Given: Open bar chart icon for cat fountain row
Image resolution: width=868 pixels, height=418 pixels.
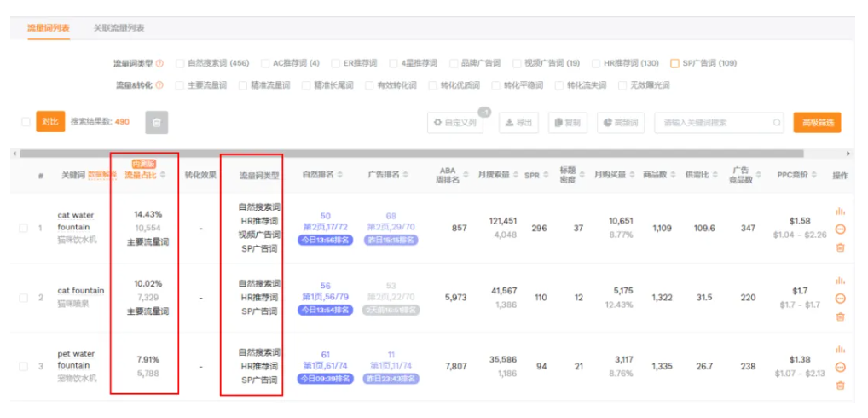Looking at the screenshot, I should (840, 281).
